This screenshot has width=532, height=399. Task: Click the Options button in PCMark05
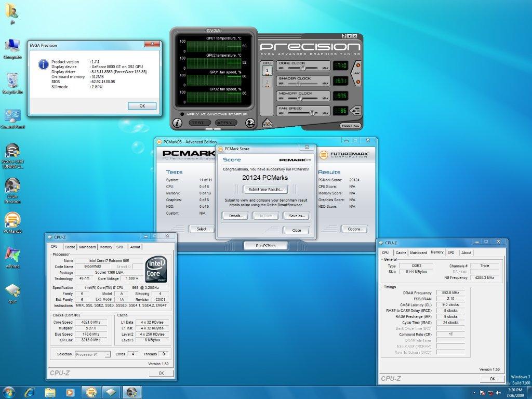click(x=355, y=229)
